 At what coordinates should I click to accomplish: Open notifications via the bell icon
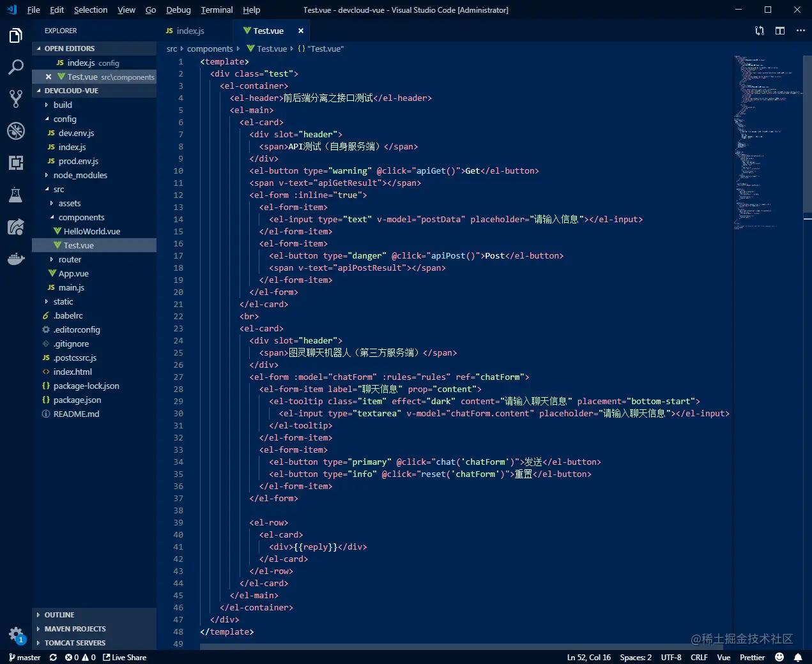coord(797,657)
